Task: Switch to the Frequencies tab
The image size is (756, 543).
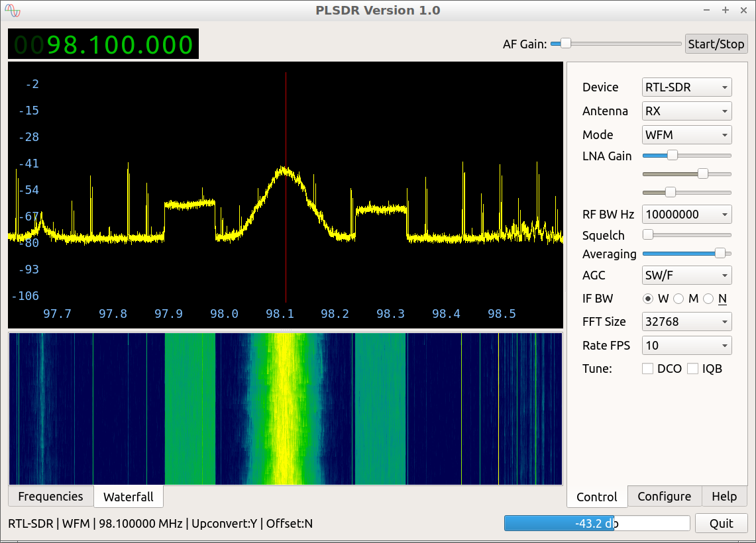Action: (51, 497)
